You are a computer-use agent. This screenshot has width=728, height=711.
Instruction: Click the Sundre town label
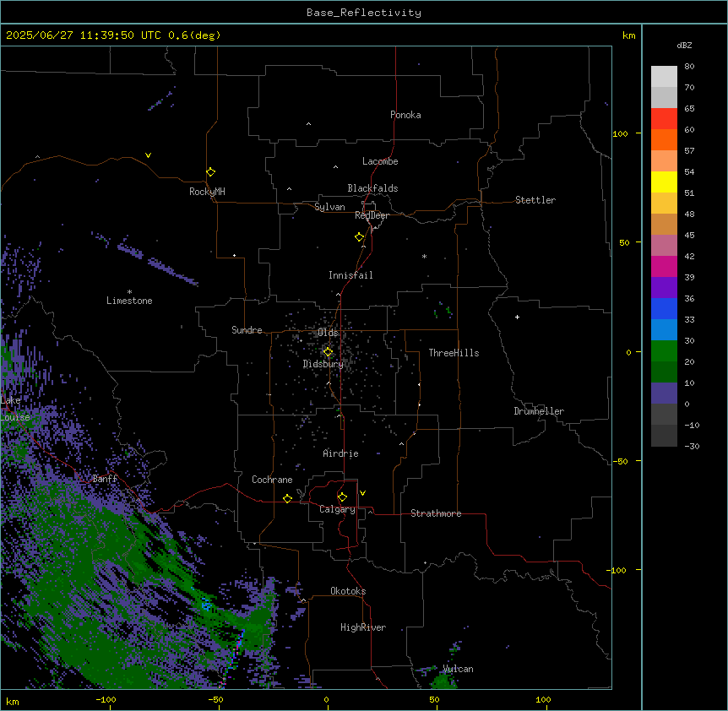coord(247,330)
